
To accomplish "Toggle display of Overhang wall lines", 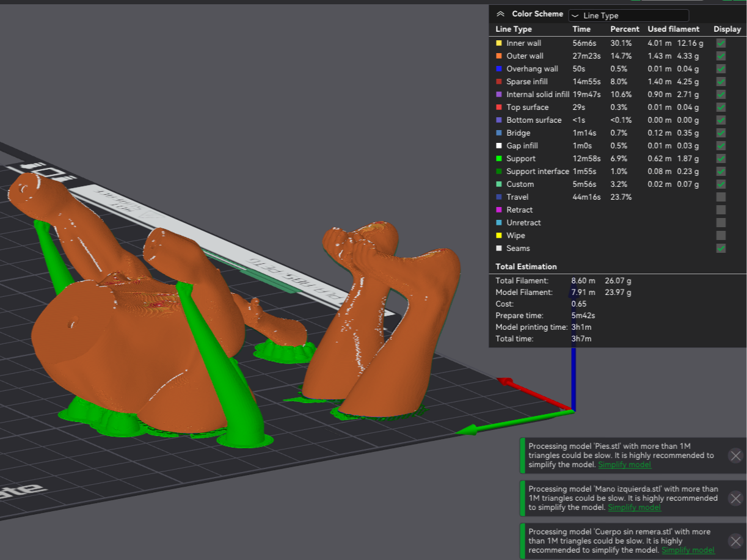I will pos(721,68).
